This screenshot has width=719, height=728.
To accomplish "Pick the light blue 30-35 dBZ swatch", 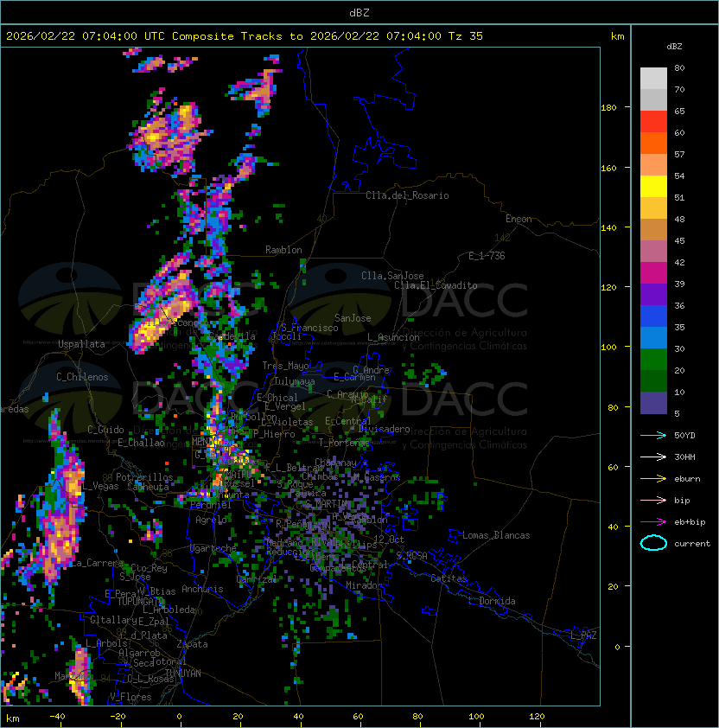I will pos(653,338).
